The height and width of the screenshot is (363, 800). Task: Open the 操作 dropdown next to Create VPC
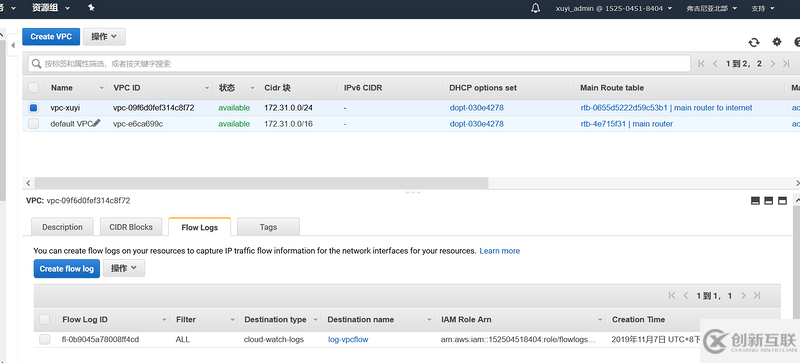pyautogui.click(x=104, y=37)
